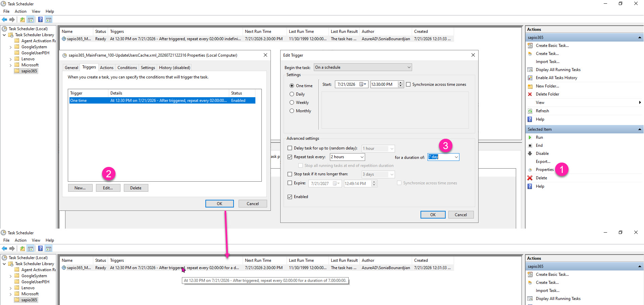Click the Display All Running Tasks icon in the upper window

coord(530,70)
